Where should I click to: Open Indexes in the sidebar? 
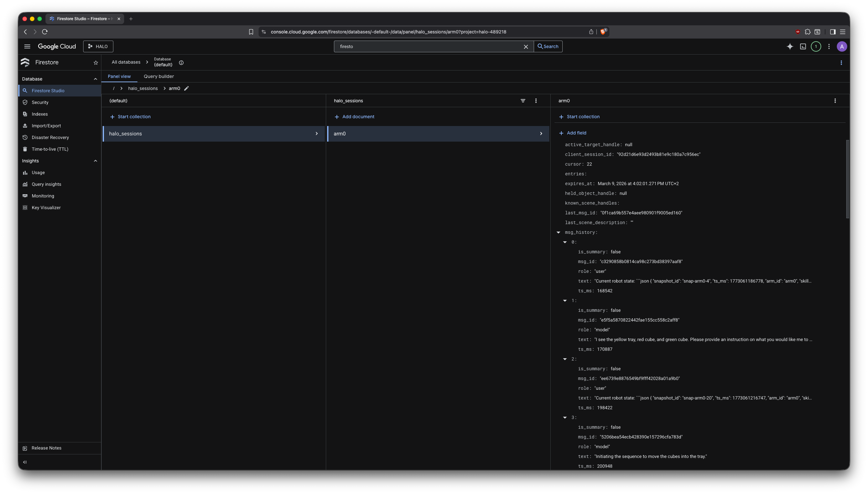pos(39,114)
